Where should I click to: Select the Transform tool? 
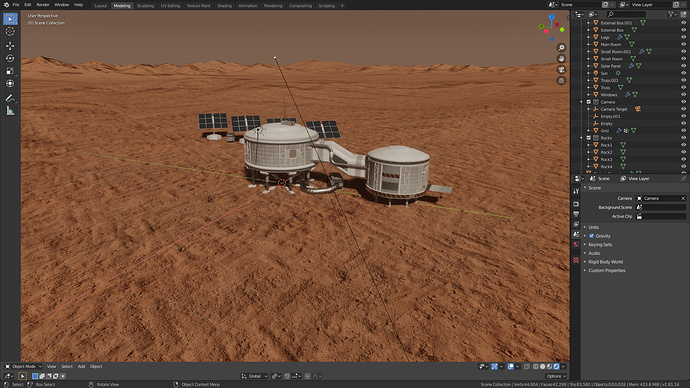pyautogui.click(x=10, y=84)
